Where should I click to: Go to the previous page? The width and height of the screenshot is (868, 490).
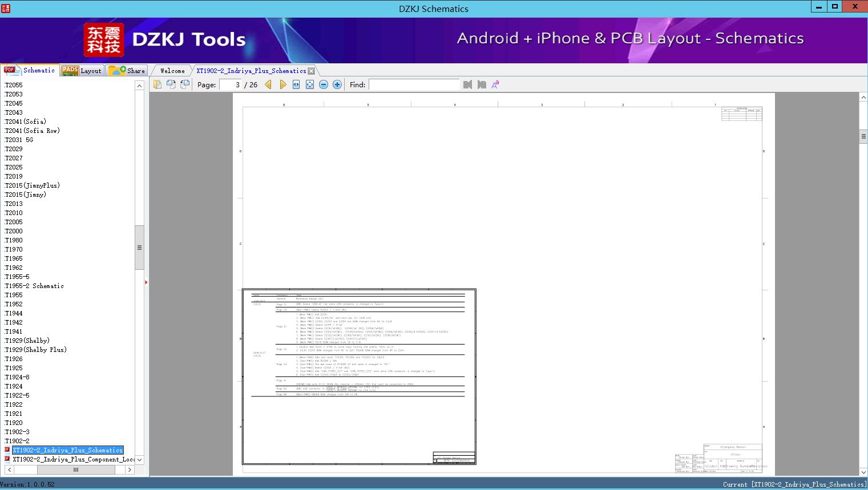[x=268, y=84]
